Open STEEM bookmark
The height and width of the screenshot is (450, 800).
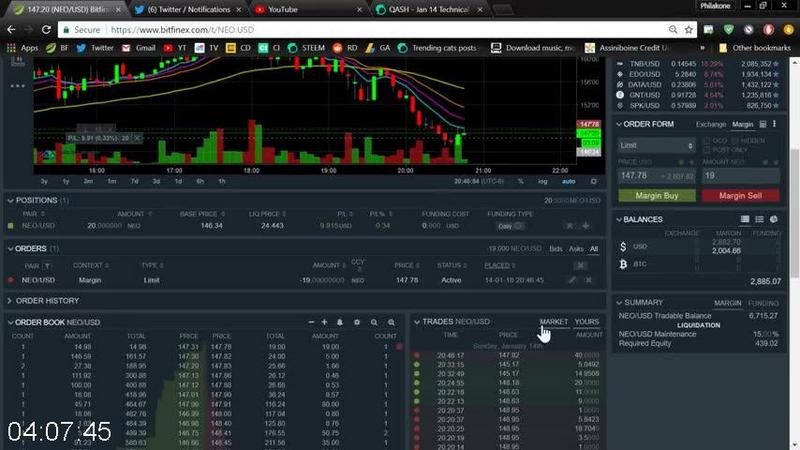306,48
